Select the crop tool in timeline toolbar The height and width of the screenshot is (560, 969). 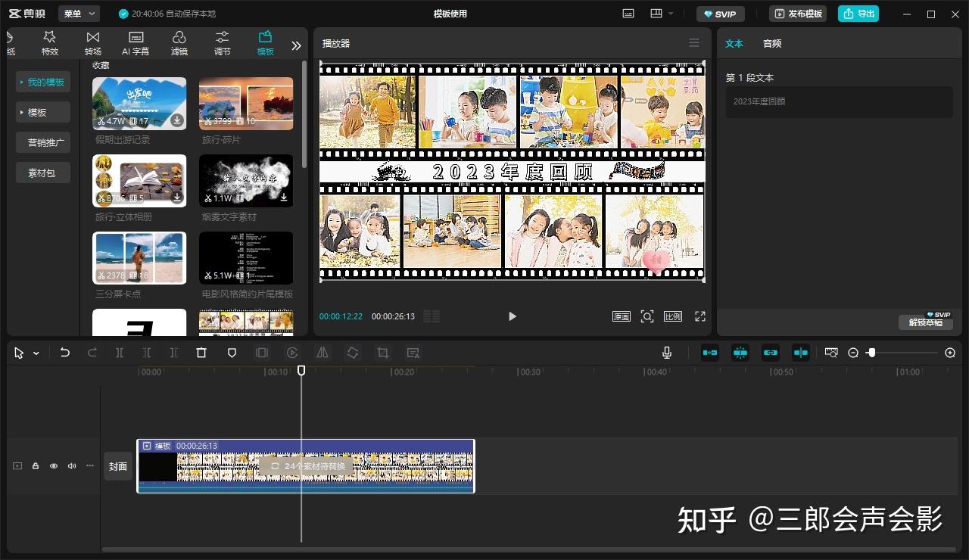(382, 353)
